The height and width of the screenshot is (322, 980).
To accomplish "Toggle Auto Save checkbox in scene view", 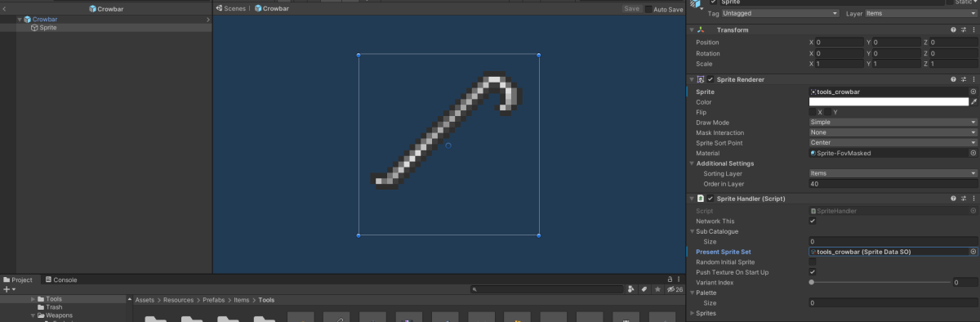I will click(648, 9).
